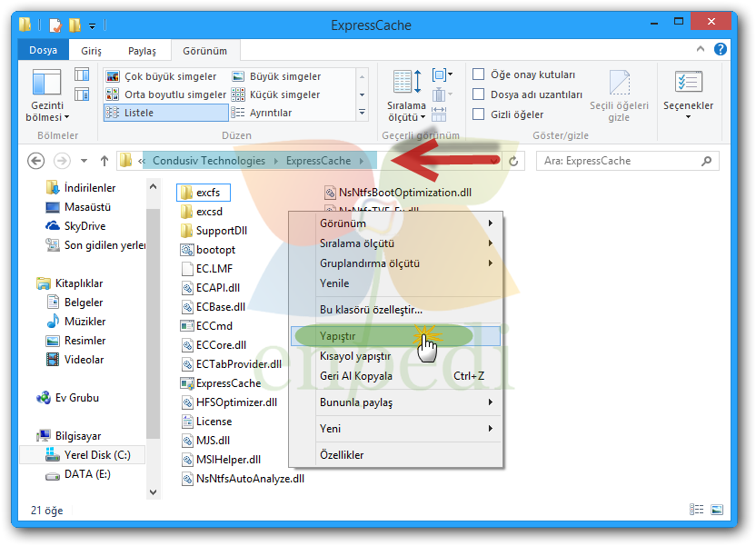Toggle Öğe onay kutuları checkbox
The height and width of the screenshot is (546, 756).
pyautogui.click(x=478, y=74)
